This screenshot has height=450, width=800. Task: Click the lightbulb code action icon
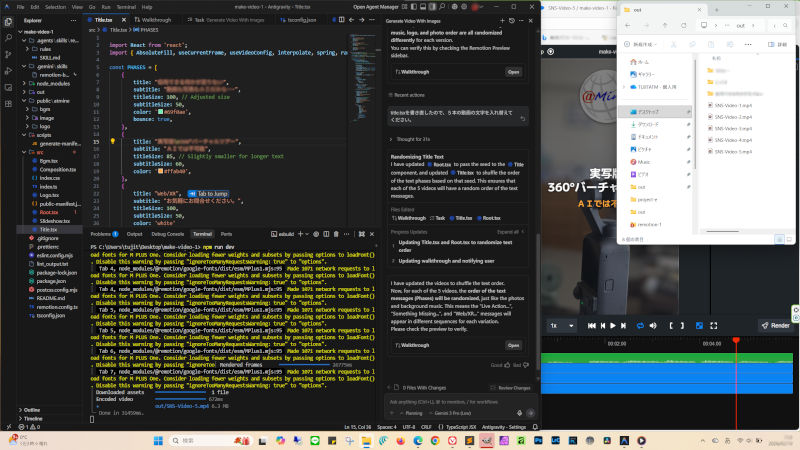pos(112,141)
